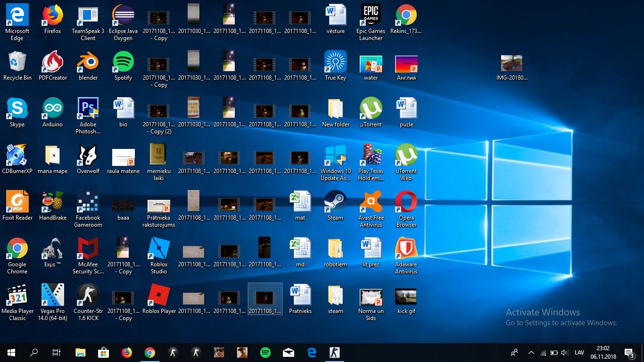Image resolution: width=644 pixels, height=362 pixels.
Task: Open the Action Center notifications button
Action: coord(629,353)
